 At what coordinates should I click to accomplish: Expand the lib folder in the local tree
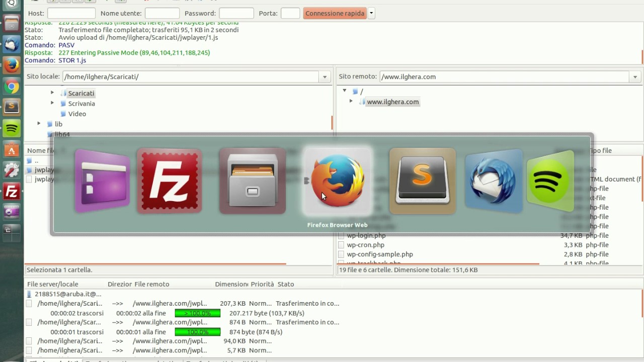[39, 124]
